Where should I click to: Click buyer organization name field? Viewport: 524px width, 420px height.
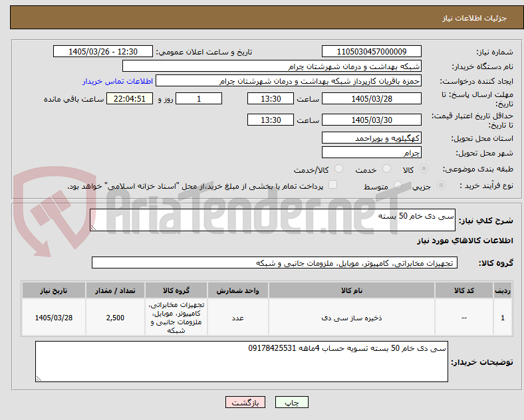point(272,66)
